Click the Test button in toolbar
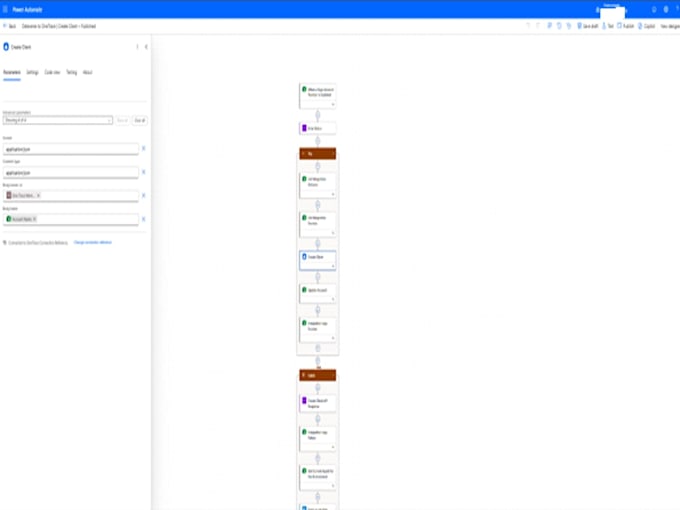 [x=608, y=26]
